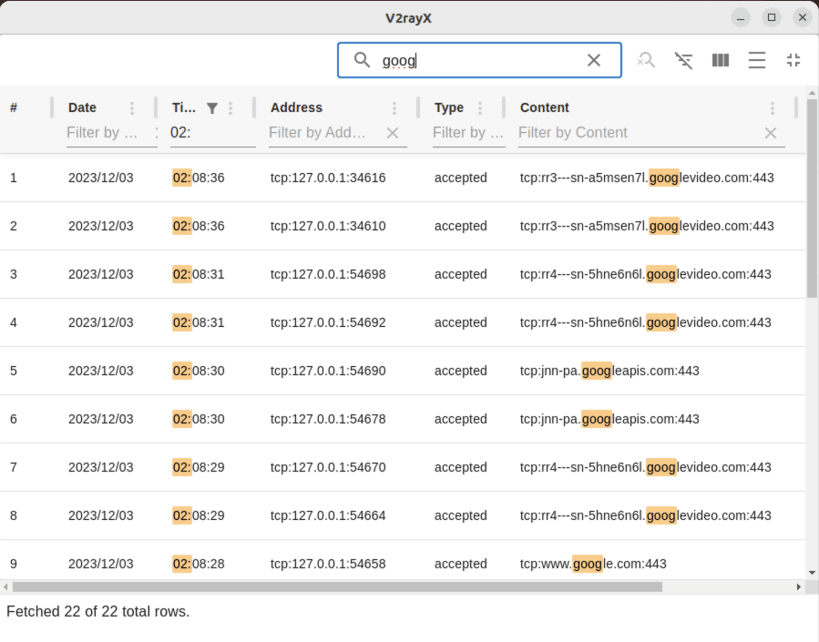Clear the Content filter field
Screen dimensions: 819x642
(x=770, y=133)
